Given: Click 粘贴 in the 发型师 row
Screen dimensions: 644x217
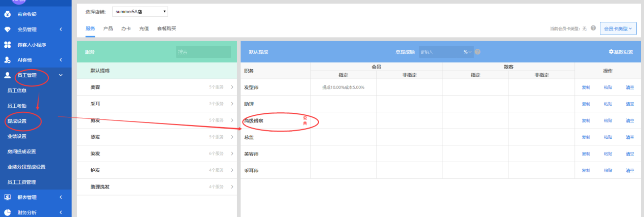Looking at the screenshot, I should 607,87.
